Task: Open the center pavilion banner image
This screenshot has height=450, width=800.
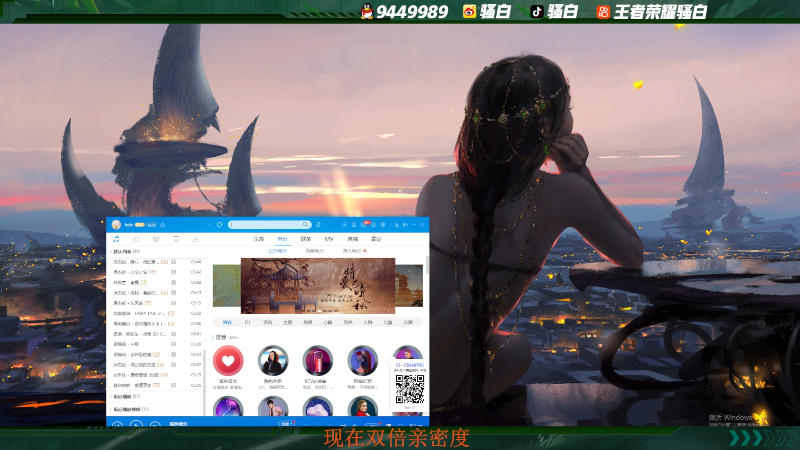Action: (x=318, y=286)
